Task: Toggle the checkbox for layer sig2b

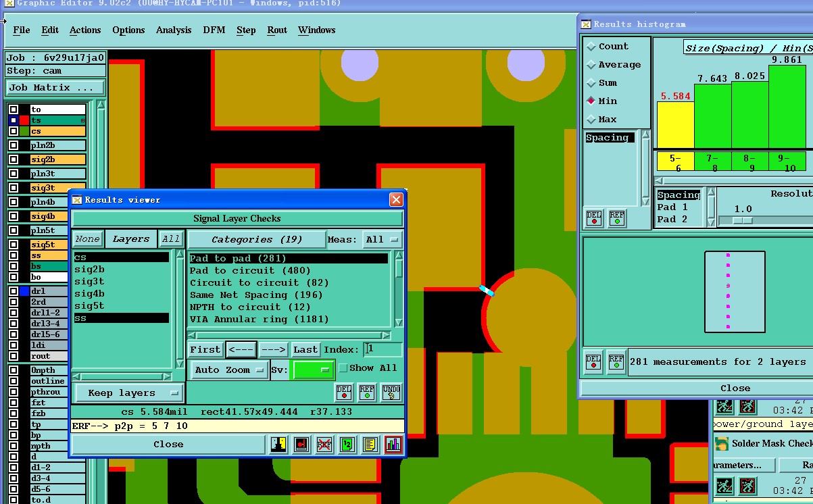Action: click(x=13, y=159)
